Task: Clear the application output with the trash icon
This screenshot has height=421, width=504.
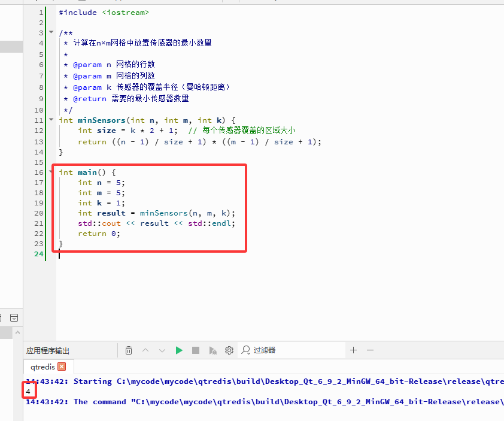Action: [x=129, y=350]
